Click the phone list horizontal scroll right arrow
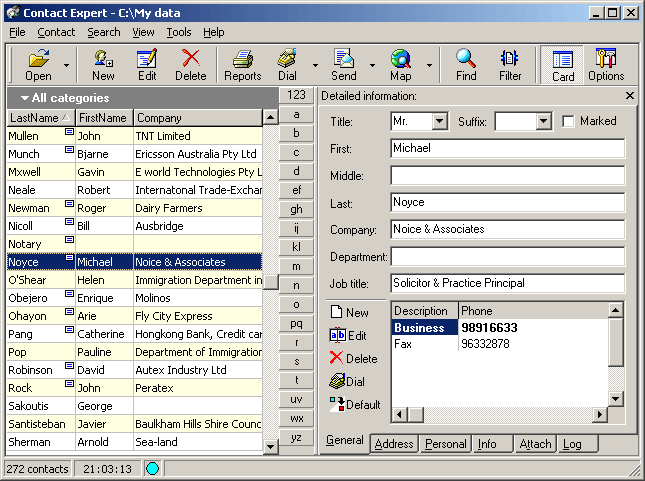 click(600, 414)
